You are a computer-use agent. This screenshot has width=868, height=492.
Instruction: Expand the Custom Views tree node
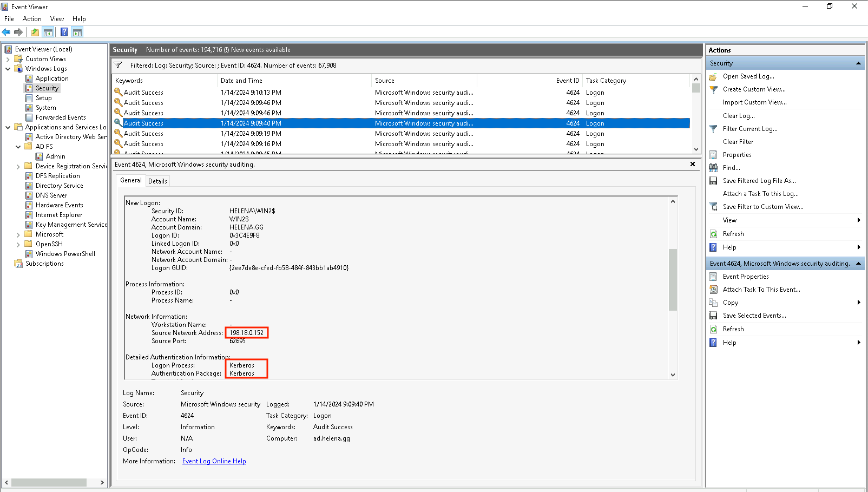8,59
